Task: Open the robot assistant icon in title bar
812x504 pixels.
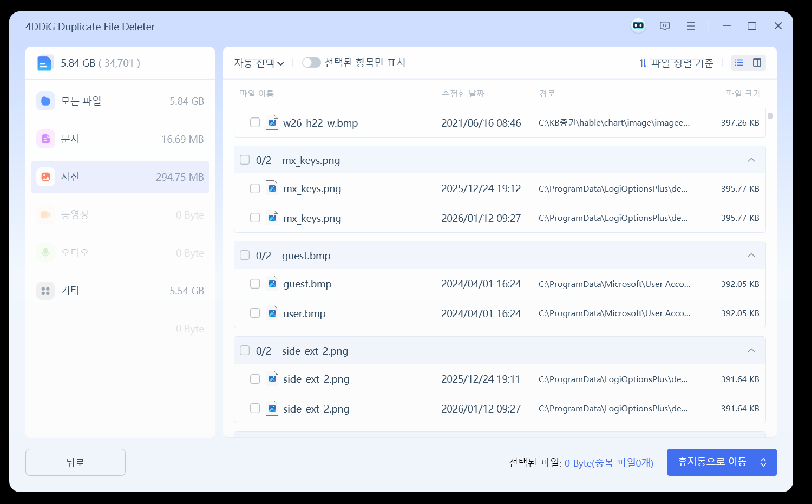Action: point(638,25)
